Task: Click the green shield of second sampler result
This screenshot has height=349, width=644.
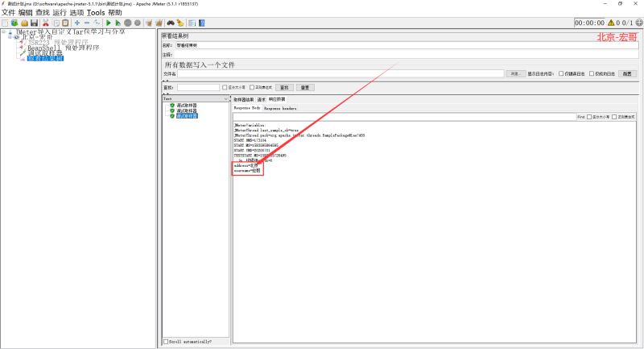Action: tap(172, 111)
